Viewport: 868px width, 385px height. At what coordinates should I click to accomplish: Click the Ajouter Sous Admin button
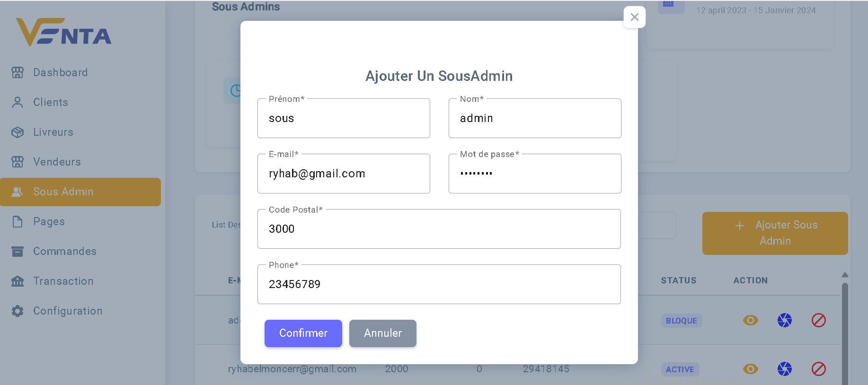775,233
